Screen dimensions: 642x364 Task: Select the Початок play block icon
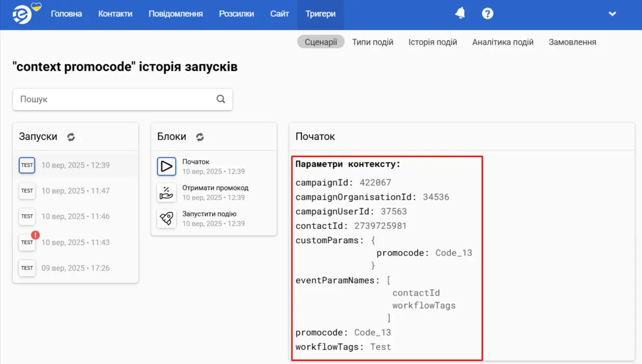[x=167, y=166]
